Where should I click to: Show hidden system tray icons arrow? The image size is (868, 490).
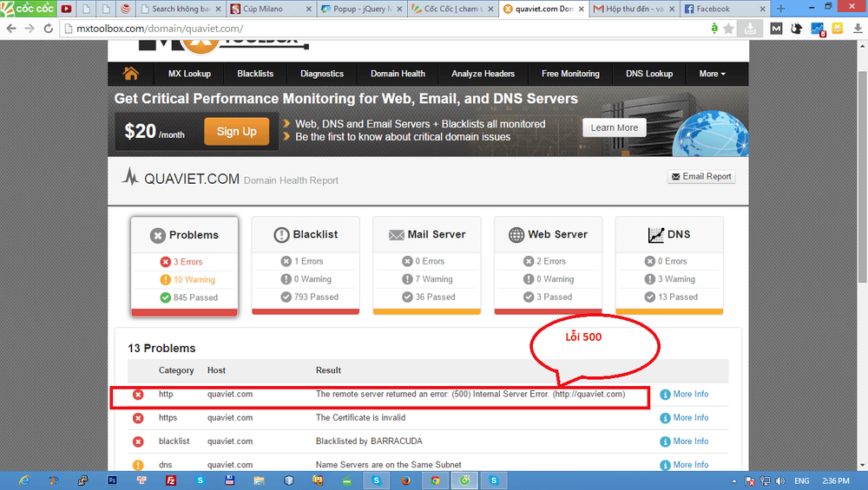point(734,481)
